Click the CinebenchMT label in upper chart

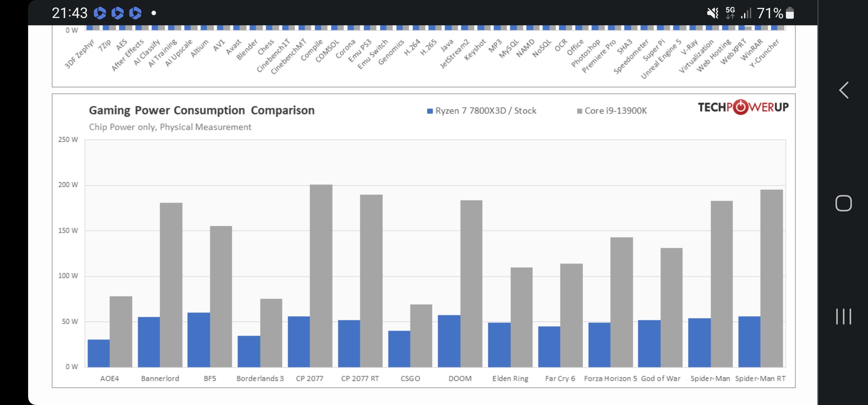coord(289,56)
